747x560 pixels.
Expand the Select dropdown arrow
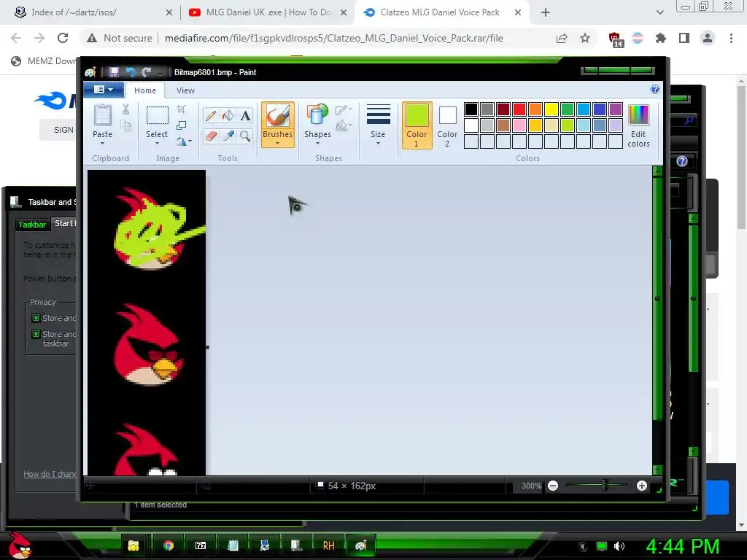pos(157,143)
